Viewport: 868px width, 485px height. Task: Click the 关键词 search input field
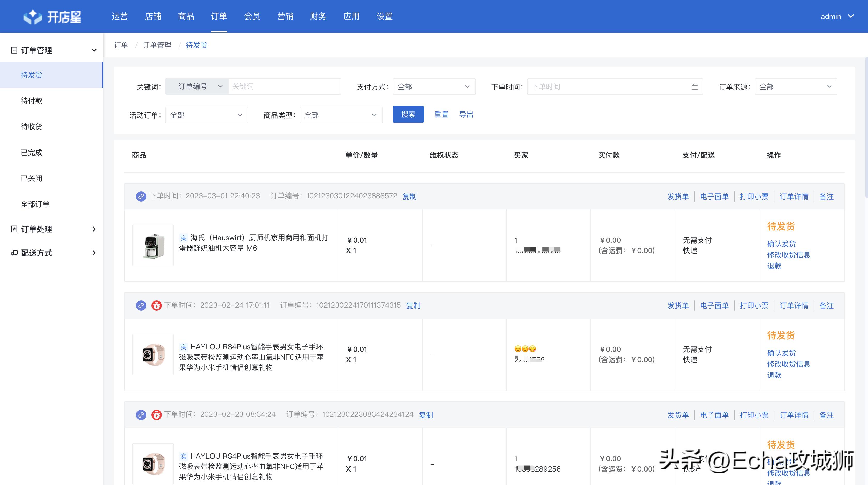click(x=285, y=86)
